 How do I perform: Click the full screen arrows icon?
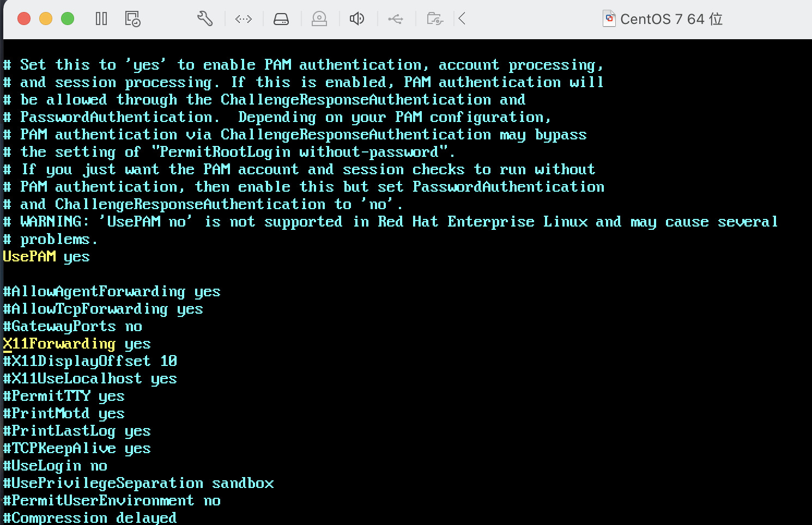click(x=243, y=18)
